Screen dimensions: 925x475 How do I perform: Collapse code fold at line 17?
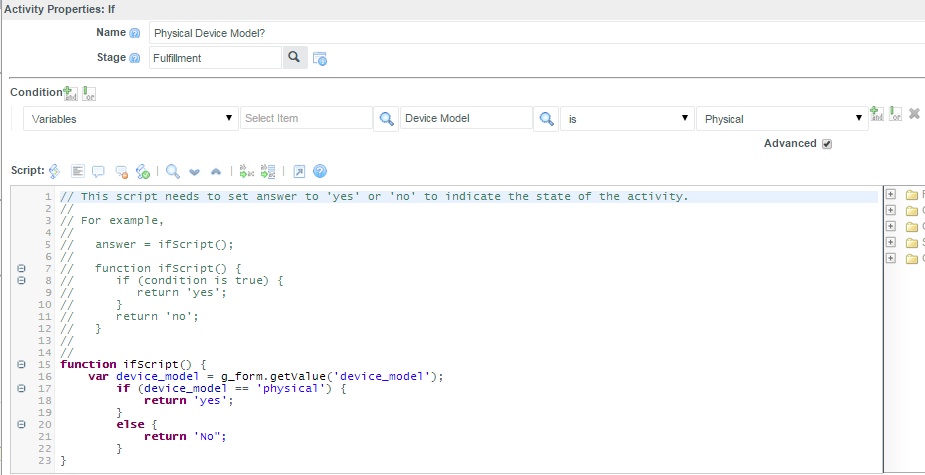coord(22,388)
